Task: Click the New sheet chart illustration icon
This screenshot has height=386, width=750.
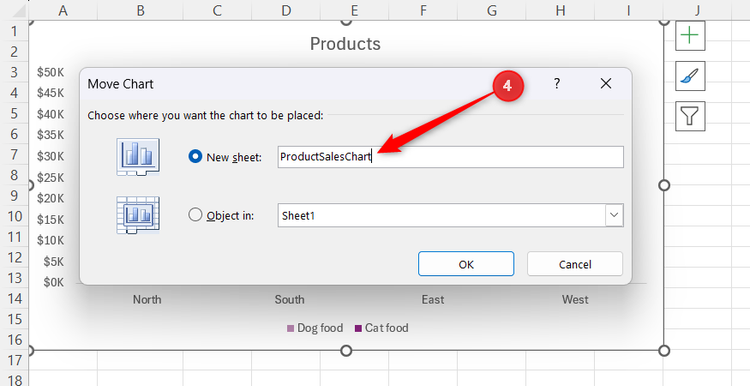Action: click(x=138, y=157)
